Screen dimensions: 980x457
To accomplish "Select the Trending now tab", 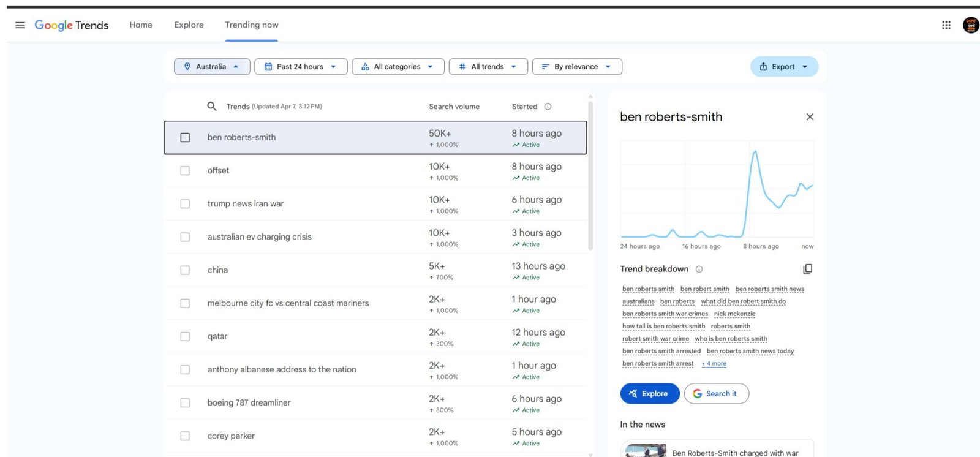I will click(x=252, y=25).
